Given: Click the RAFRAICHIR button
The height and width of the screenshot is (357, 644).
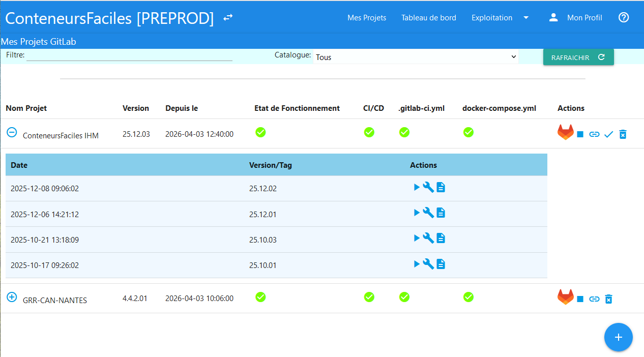Looking at the screenshot, I should 578,57.
